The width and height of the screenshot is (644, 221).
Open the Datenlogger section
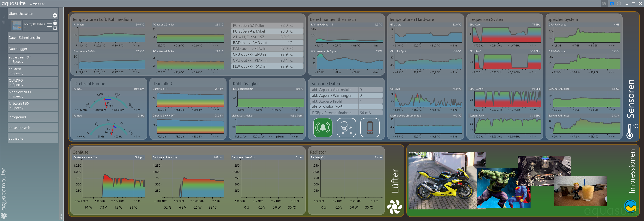pos(33,49)
